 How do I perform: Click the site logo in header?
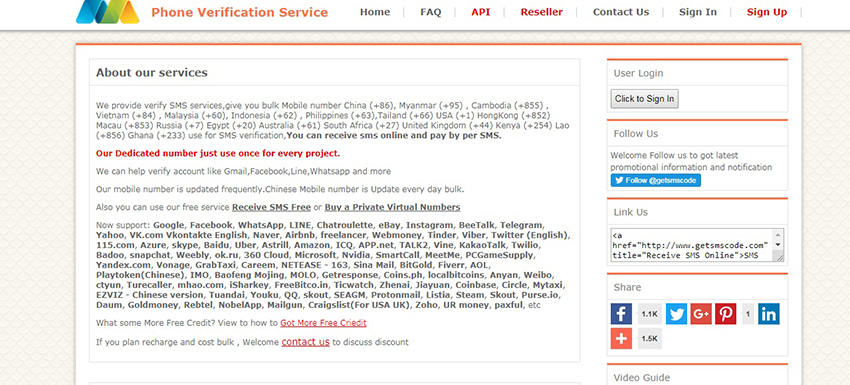click(108, 11)
